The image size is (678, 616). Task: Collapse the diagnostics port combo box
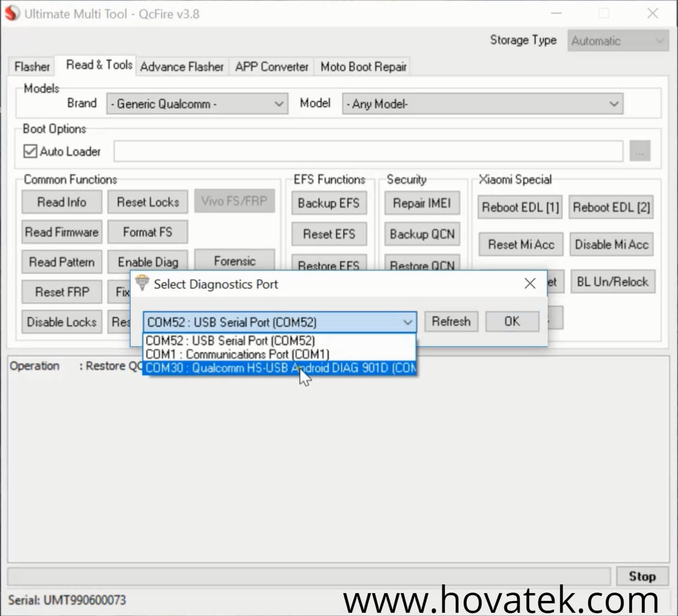pyautogui.click(x=407, y=322)
